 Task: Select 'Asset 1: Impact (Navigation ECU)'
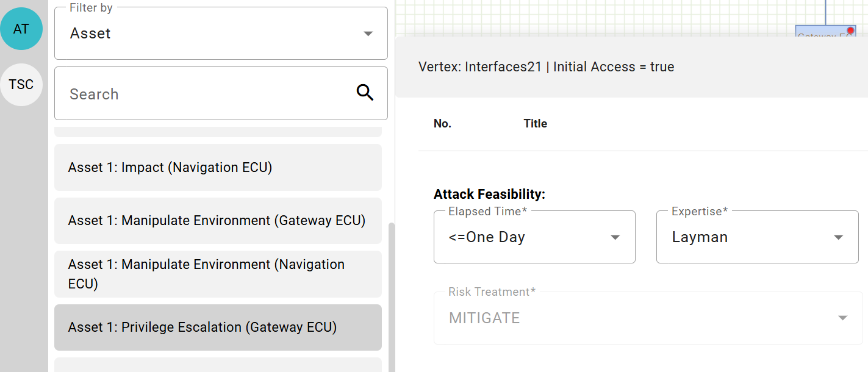(218, 167)
